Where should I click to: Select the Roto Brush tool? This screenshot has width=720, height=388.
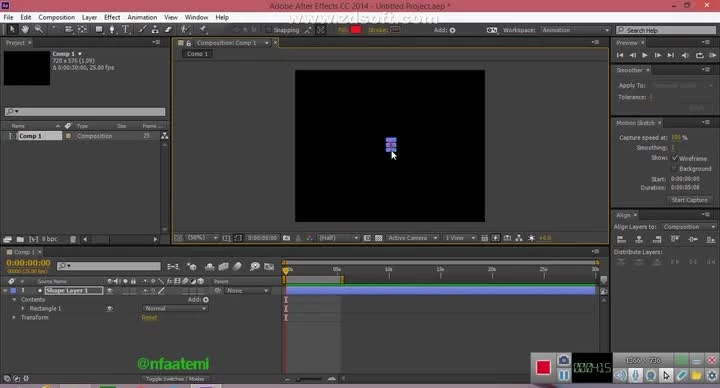pyautogui.click(x=185, y=29)
